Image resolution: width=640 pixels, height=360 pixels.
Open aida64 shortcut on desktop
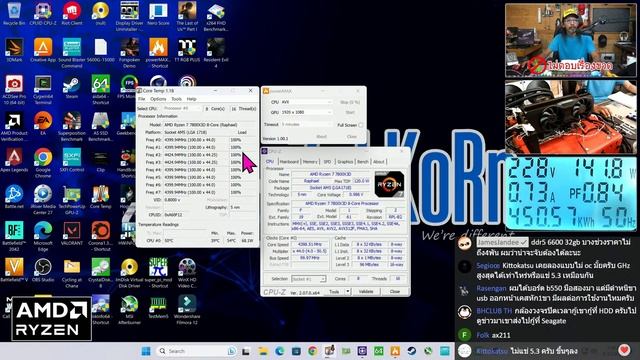point(100,90)
